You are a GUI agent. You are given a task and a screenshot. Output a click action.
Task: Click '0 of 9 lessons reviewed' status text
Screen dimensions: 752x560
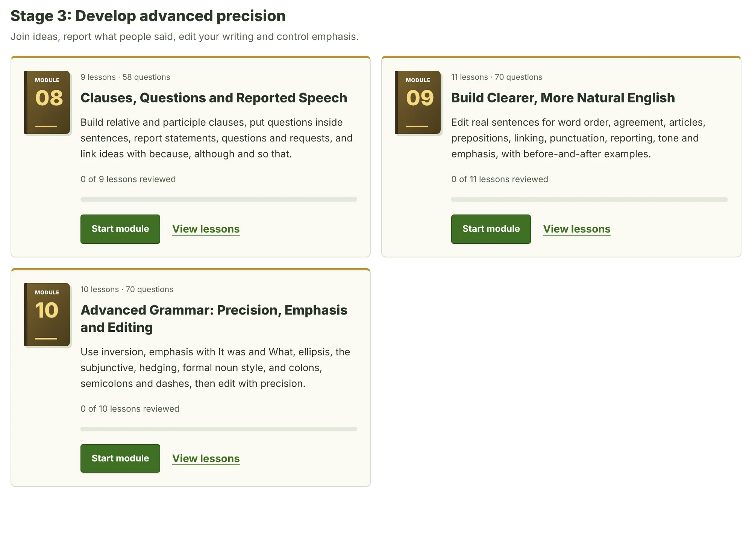point(128,179)
